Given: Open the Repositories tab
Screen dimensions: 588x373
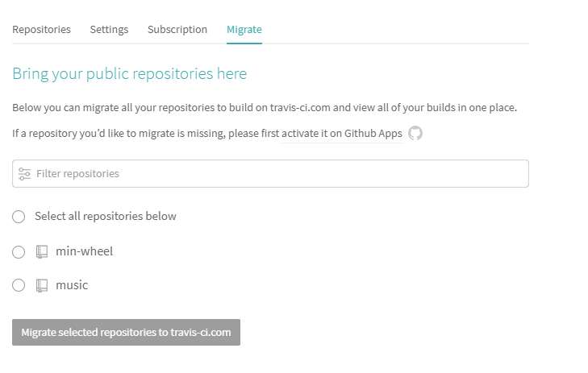Looking at the screenshot, I should coord(41,29).
